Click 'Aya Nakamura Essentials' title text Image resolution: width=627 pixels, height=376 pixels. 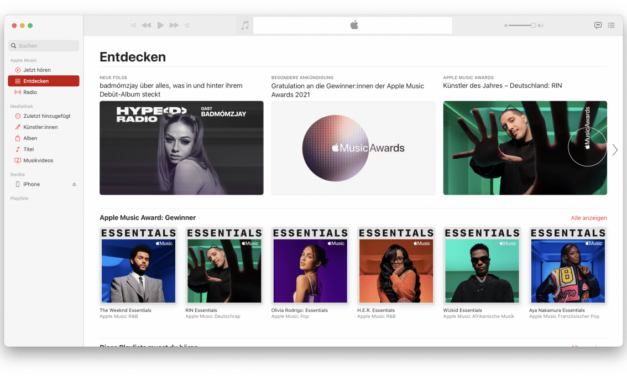click(x=557, y=310)
